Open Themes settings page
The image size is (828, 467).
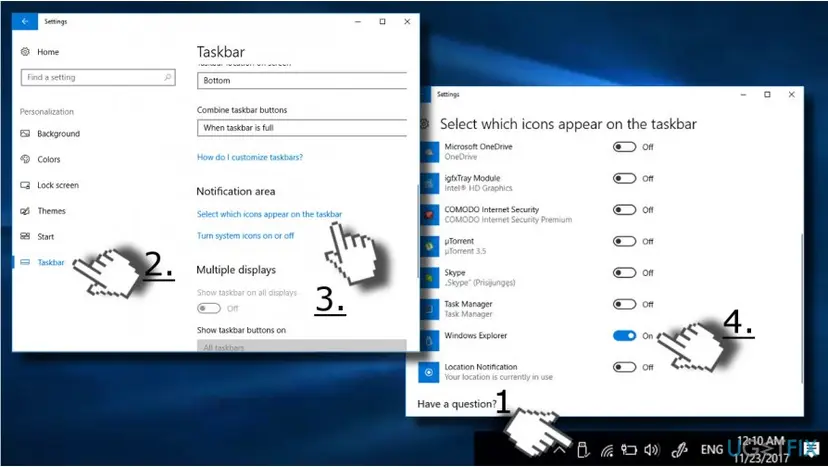point(51,211)
